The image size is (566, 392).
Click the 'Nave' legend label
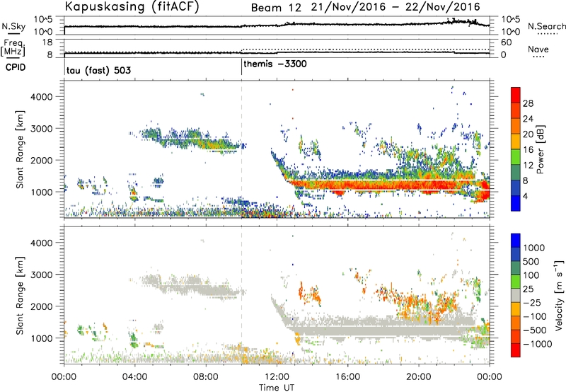(538, 49)
